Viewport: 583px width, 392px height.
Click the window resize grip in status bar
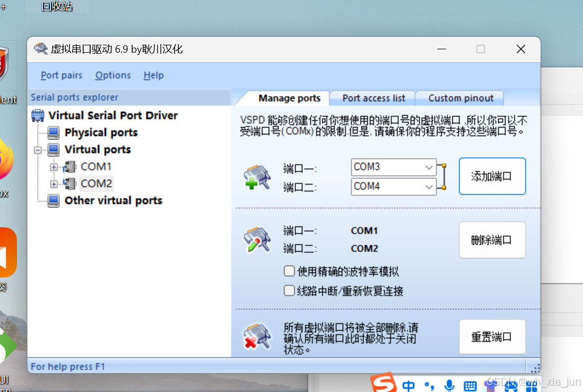(535, 368)
